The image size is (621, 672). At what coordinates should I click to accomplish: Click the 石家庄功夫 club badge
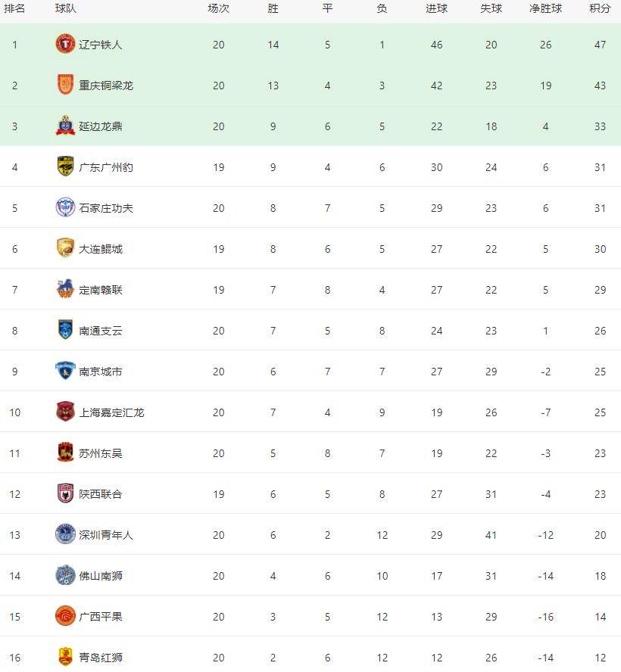pos(65,207)
